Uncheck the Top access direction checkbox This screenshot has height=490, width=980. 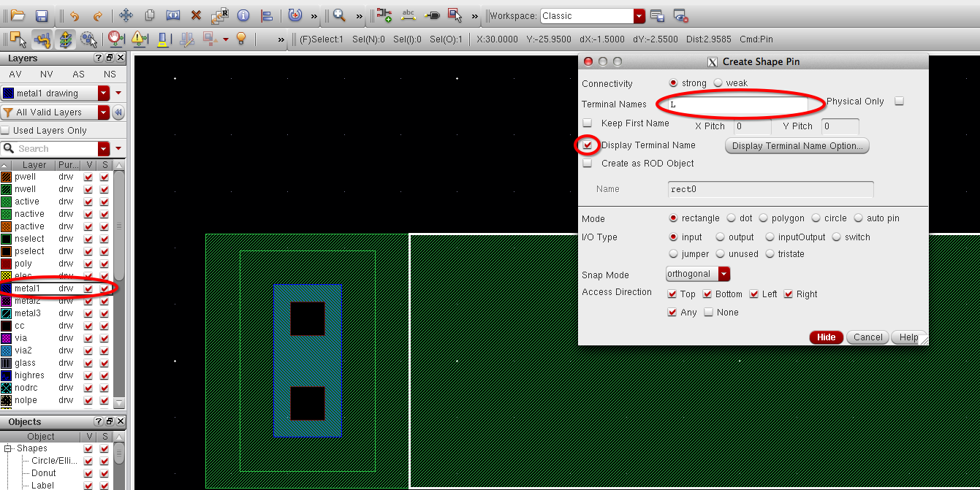click(672, 294)
